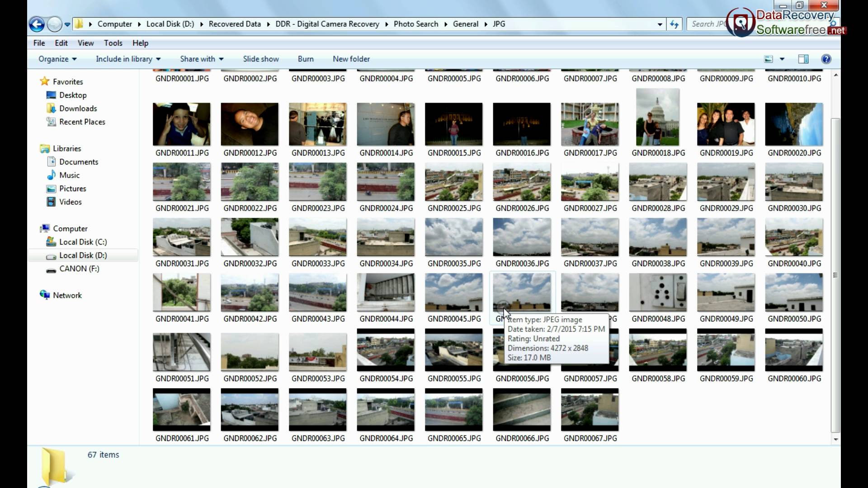The image size is (868, 488).
Task: Select Computer in navigation pane
Action: [x=64, y=229]
